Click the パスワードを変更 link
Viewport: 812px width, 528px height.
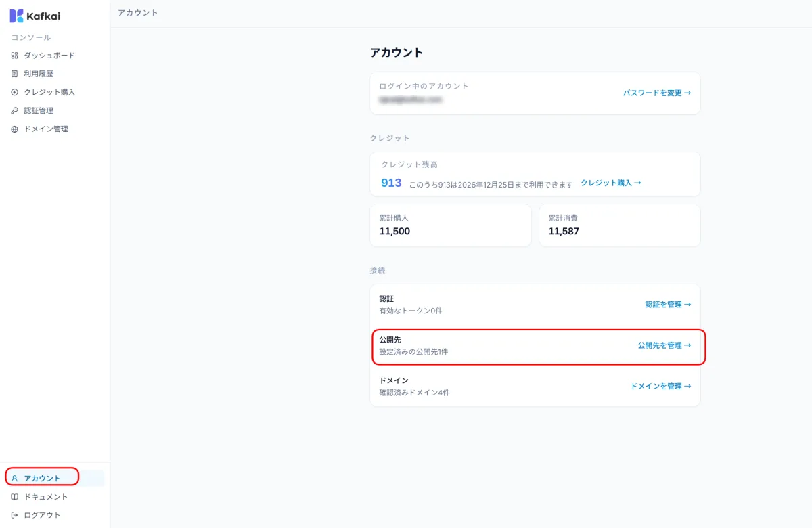point(657,93)
